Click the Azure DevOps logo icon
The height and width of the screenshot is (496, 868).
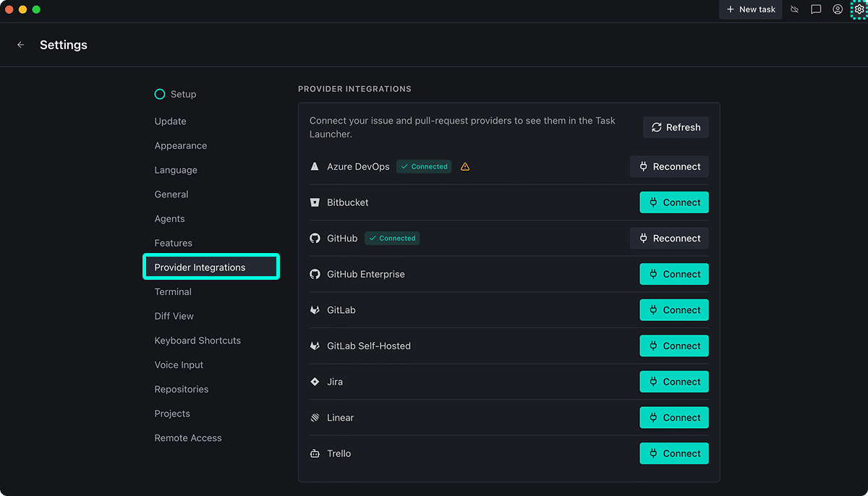point(315,166)
